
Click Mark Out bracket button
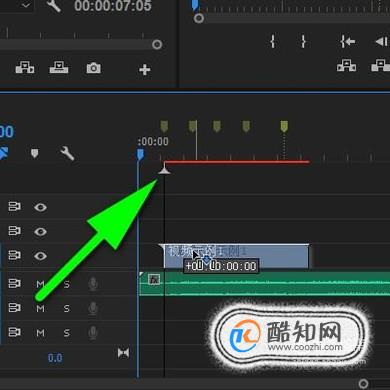(x=303, y=41)
